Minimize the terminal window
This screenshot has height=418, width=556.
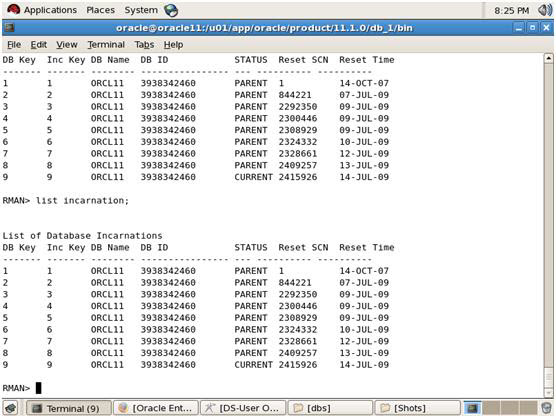tap(519, 28)
